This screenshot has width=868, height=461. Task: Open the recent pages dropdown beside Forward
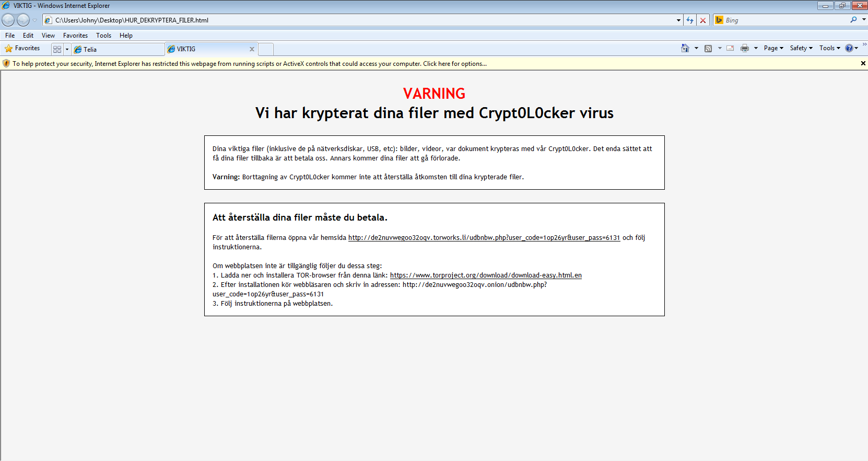35,20
